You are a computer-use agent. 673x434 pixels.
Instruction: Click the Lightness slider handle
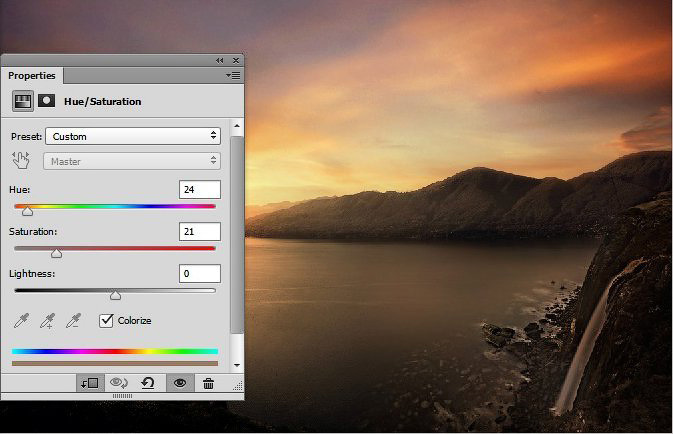pos(115,295)
